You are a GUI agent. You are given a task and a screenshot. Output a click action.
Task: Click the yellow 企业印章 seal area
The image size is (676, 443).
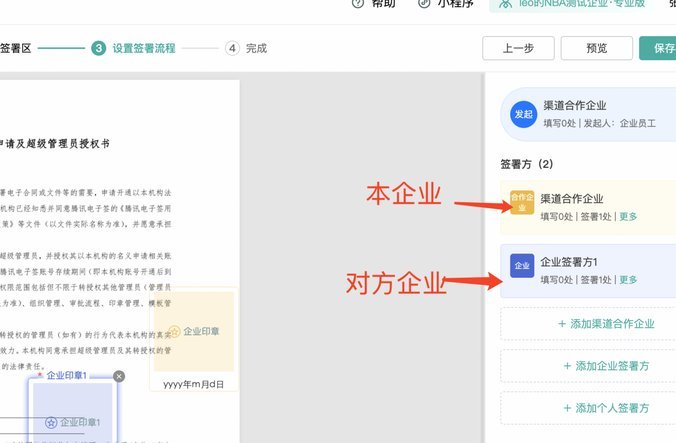point(194,331)
